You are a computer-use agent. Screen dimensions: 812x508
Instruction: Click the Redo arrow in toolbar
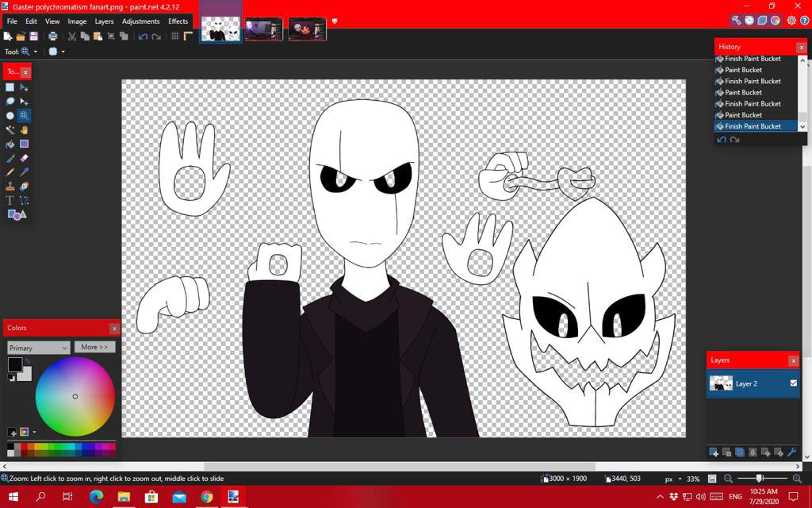[x=156, y=37]
